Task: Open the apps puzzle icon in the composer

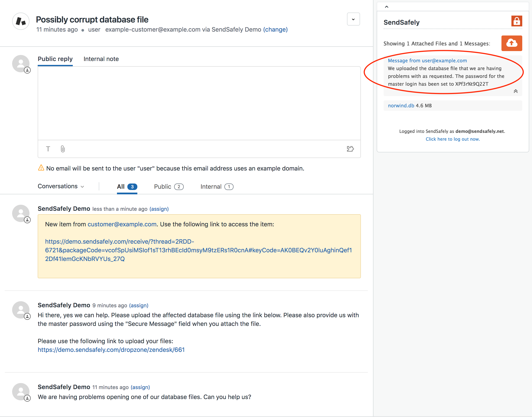Action: click(x=350, y=149)
